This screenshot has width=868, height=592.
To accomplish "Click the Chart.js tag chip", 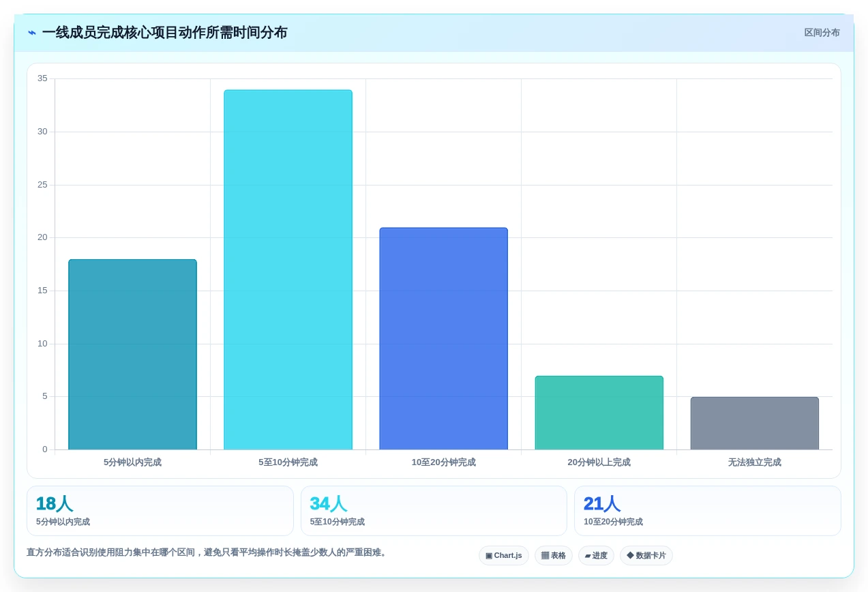I will point(504,556).
